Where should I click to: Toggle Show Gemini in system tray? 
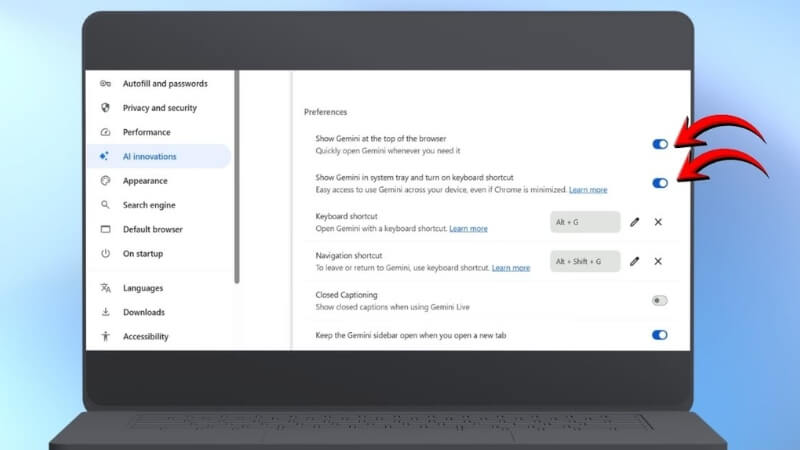660,183
